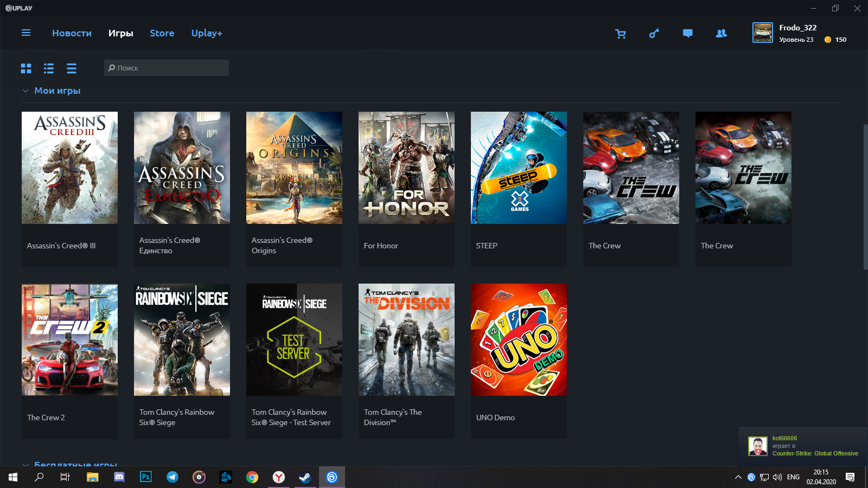This screenshot has width=868, height=488.
Task: Open the volume control in tray
Action: tap(777, 477)
